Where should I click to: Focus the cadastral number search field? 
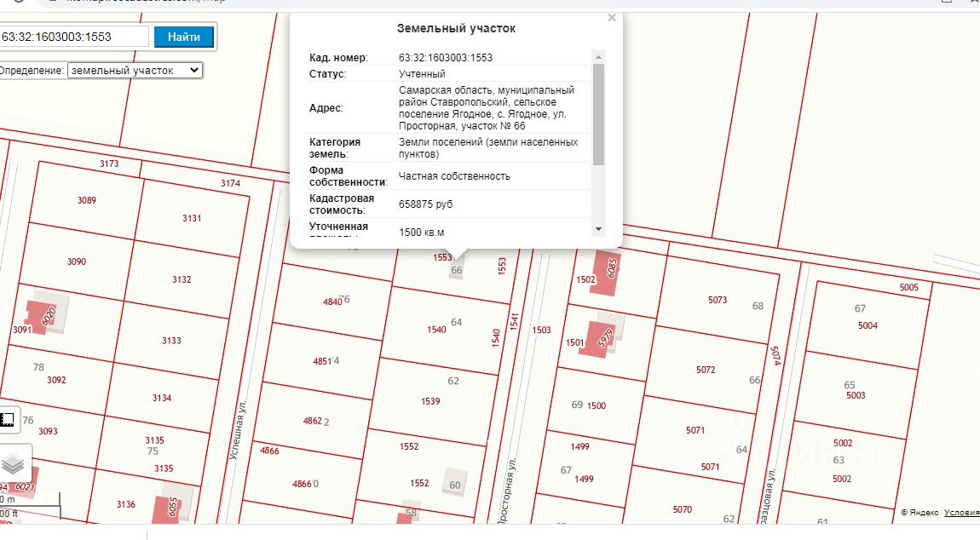pyautogui.click(x=74, y=37)
